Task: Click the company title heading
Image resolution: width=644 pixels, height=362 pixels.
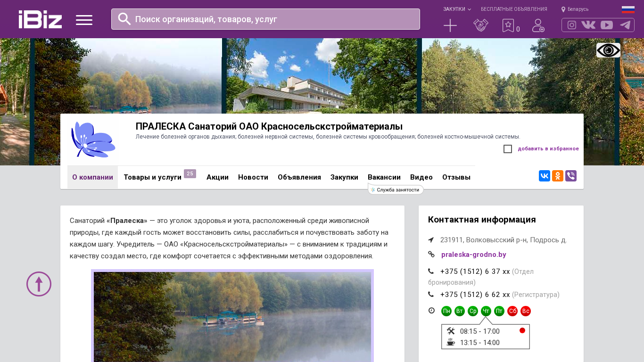Action: [269, 126]
